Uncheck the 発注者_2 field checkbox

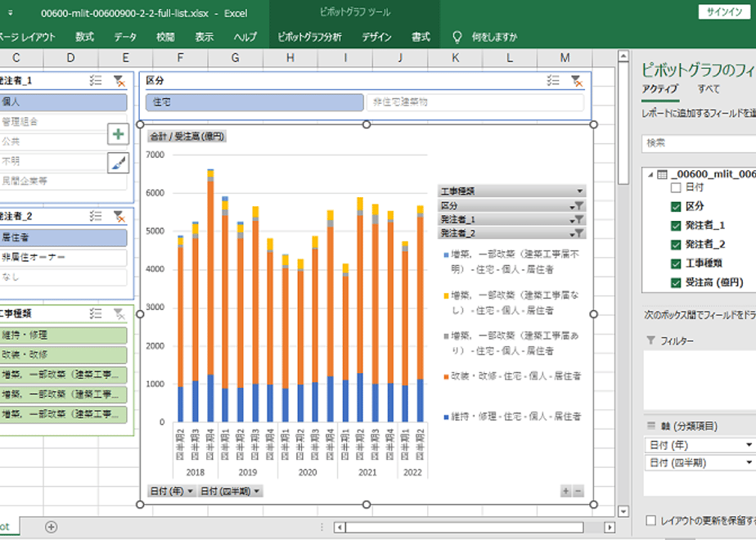(x=676, y=245)
